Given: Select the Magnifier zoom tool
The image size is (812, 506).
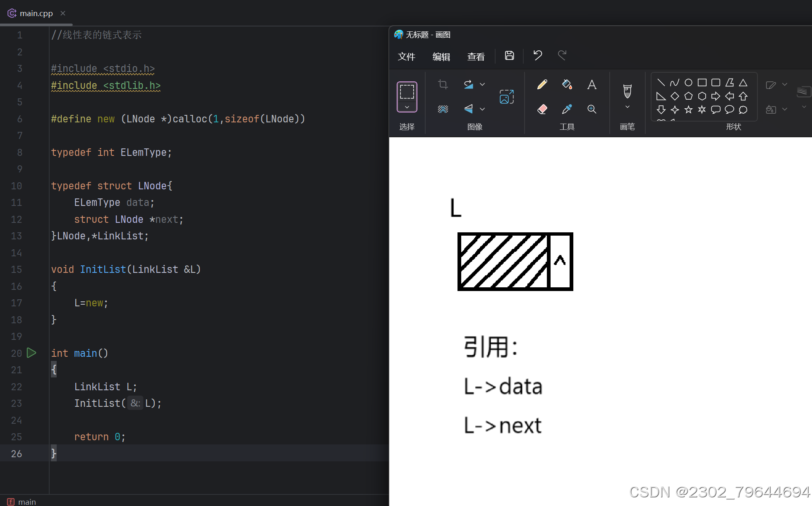Looking at the screenshot, I should (592, 109).
